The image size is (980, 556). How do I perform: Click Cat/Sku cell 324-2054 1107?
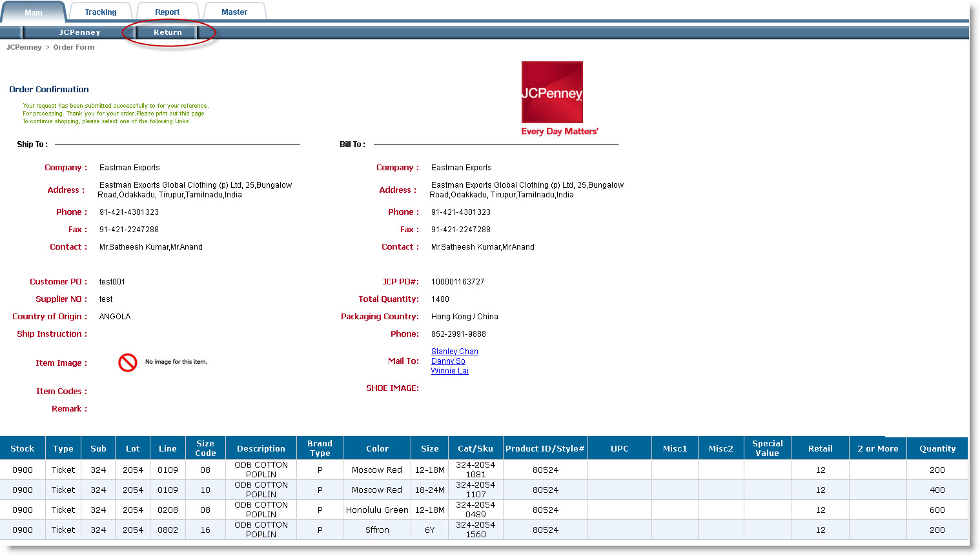pyautogui.click(x=476, y=490)
